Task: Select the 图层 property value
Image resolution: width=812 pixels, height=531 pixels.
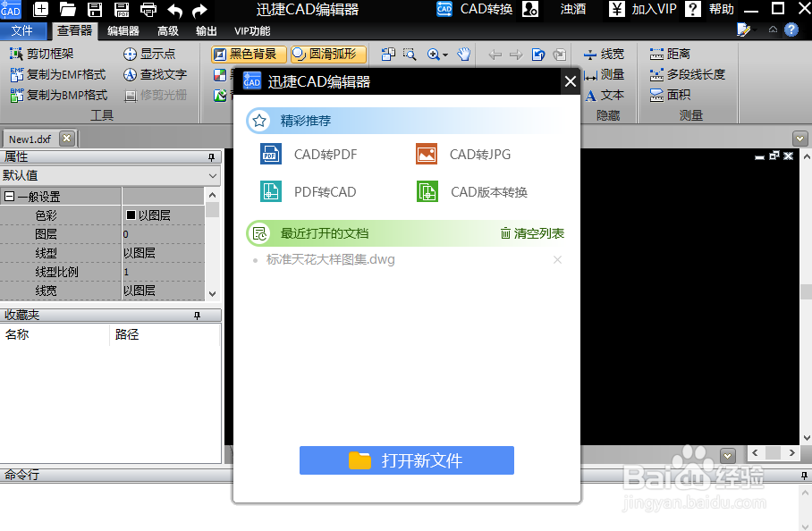Action: [x=163, y=234]
